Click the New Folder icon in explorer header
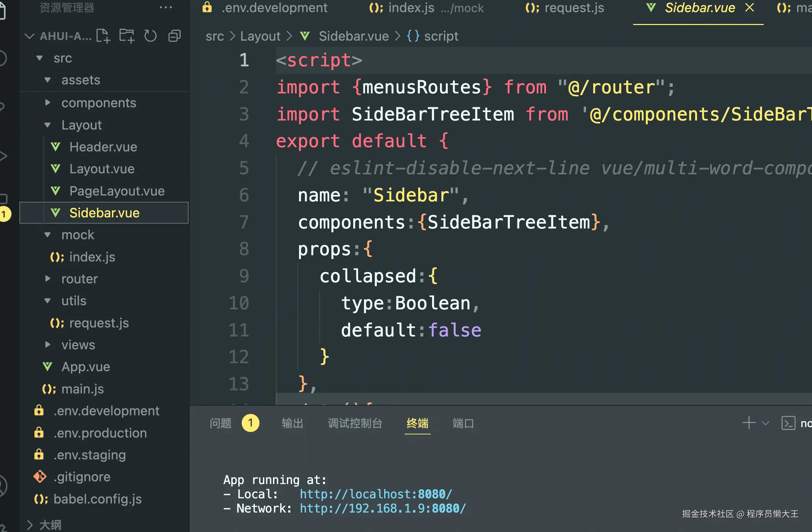 click(x=127, y=36)
